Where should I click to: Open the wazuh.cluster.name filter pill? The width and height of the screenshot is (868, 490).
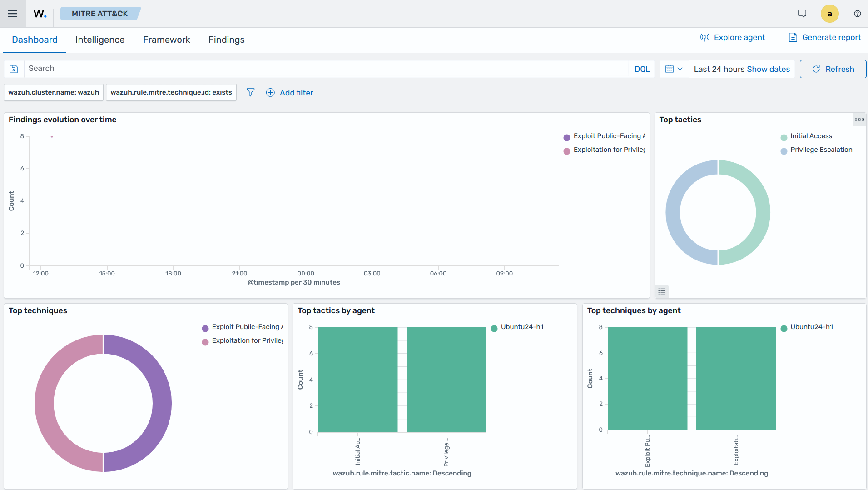(x=54, y=92)
